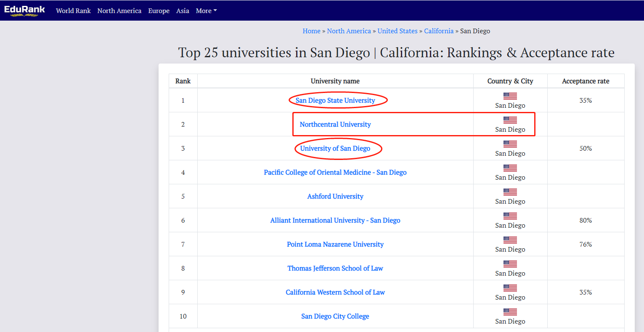Open the United States breadcrumb
Screen dimensions: 644x332
(397, 31)
